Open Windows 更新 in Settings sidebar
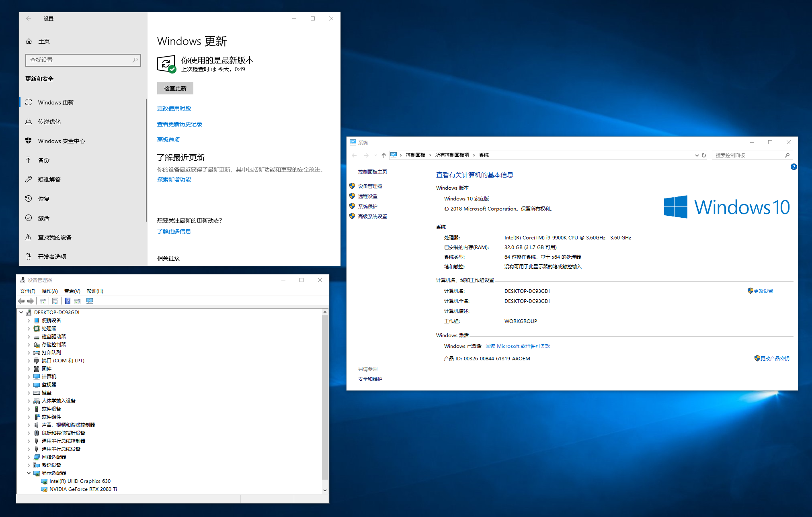 [x=83, y=102]
